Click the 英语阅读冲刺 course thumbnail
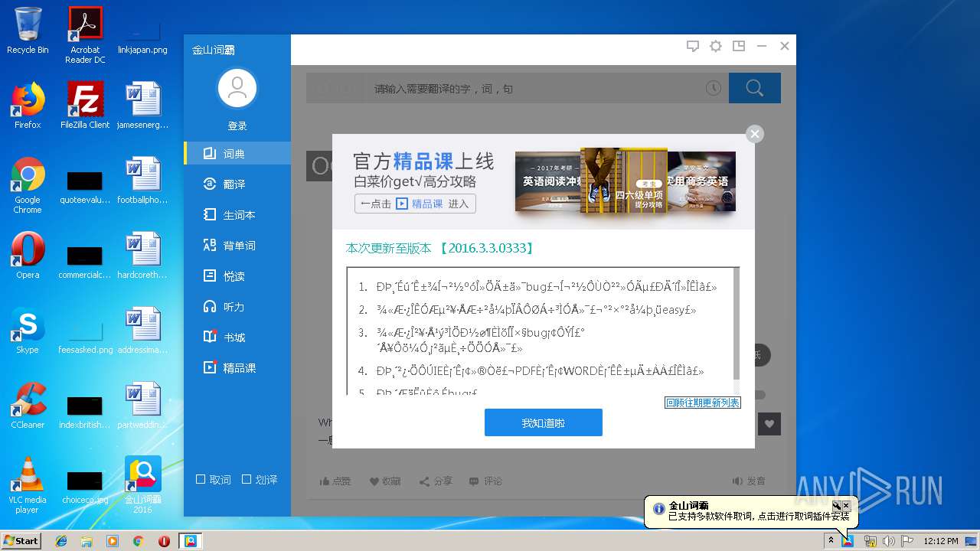The width and height of the screenshot is (980, 551). pos(548,181)
